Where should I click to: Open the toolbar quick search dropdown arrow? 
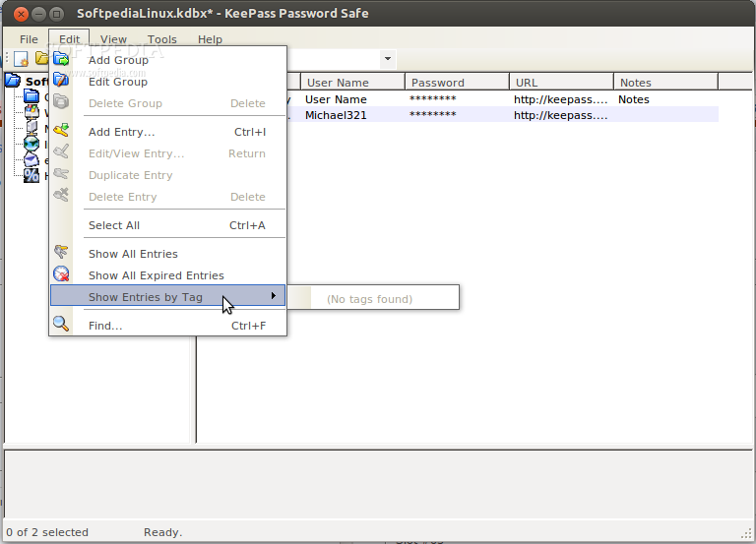point(388,59)
